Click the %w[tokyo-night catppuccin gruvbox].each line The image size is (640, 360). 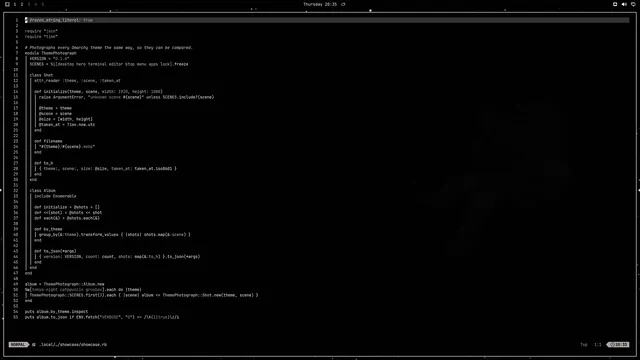click(83, 289)
